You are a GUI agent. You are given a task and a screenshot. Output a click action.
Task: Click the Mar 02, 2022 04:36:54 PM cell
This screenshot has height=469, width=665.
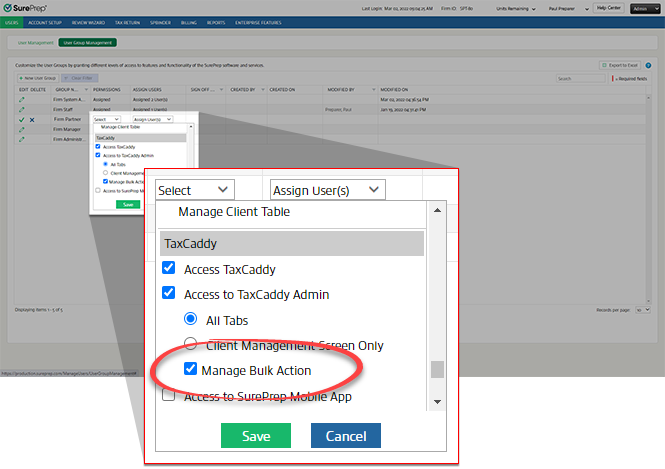tap(404, 100)
